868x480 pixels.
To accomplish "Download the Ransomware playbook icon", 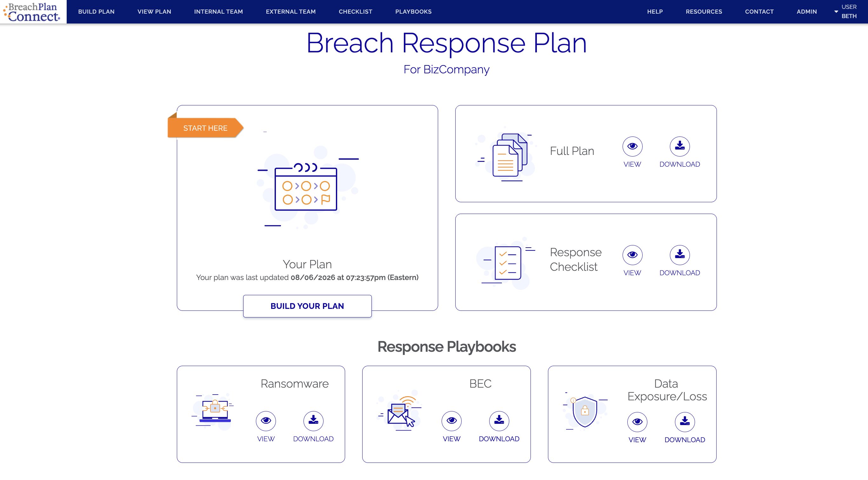I will (x=313, y=421).
